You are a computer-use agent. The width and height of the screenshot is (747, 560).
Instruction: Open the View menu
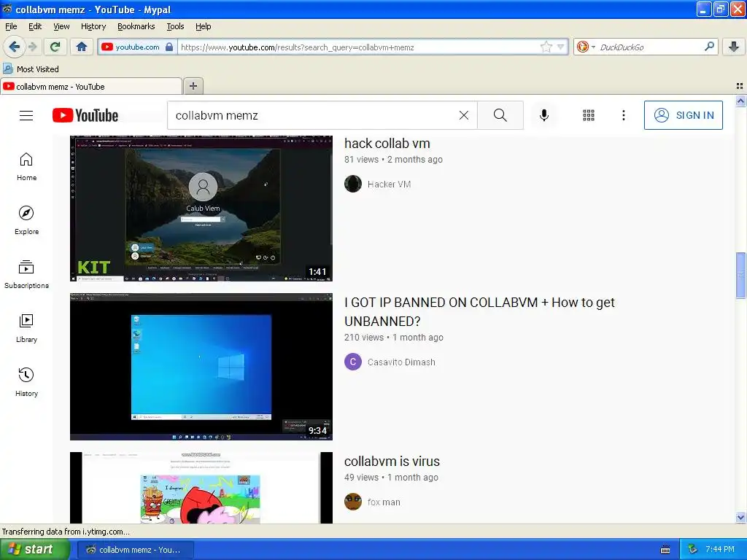click(61, 26)
